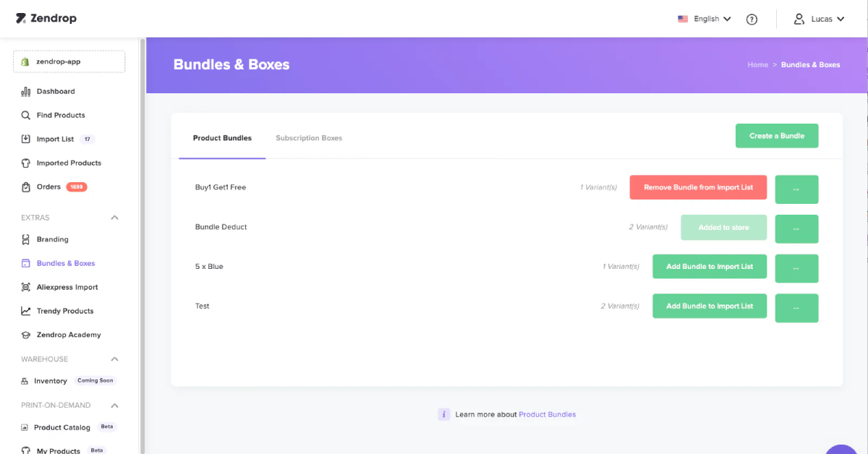Open the Product Bundles learn more link
Image resolution: width=868 pixels, height=454 pixels.
click(x=548, y=414)
